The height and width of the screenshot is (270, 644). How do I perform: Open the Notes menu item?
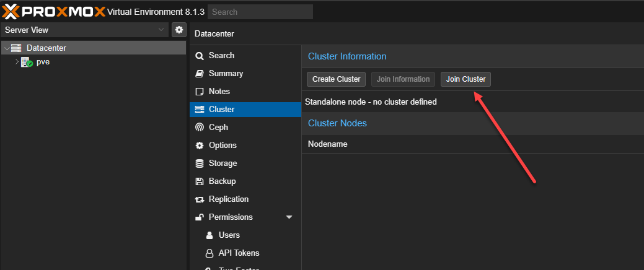(x=219, y=92)
